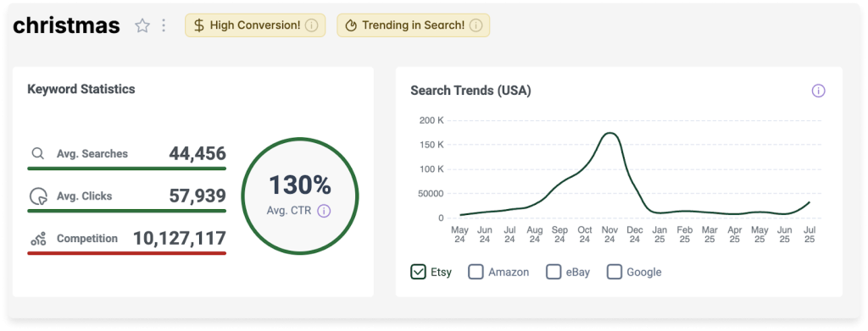The width and height of the screenshot is (868, 331).
Task: Click the Competition label
Action: 87,239
